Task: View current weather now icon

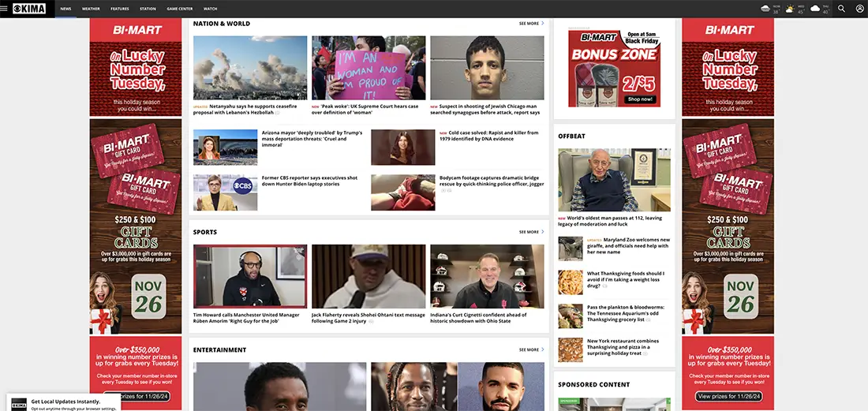Action: click(x=765, y=9)
